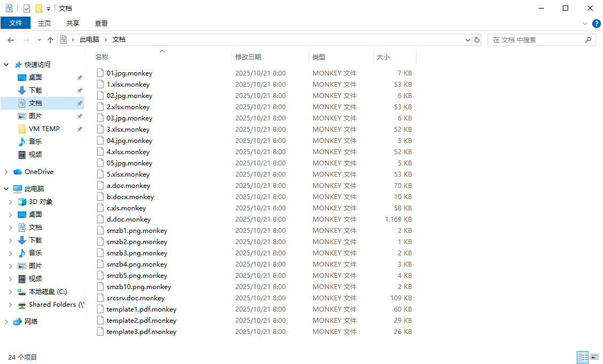603x364 pixels.
Task: Click the search box for 文档
Action: [536, 40]
